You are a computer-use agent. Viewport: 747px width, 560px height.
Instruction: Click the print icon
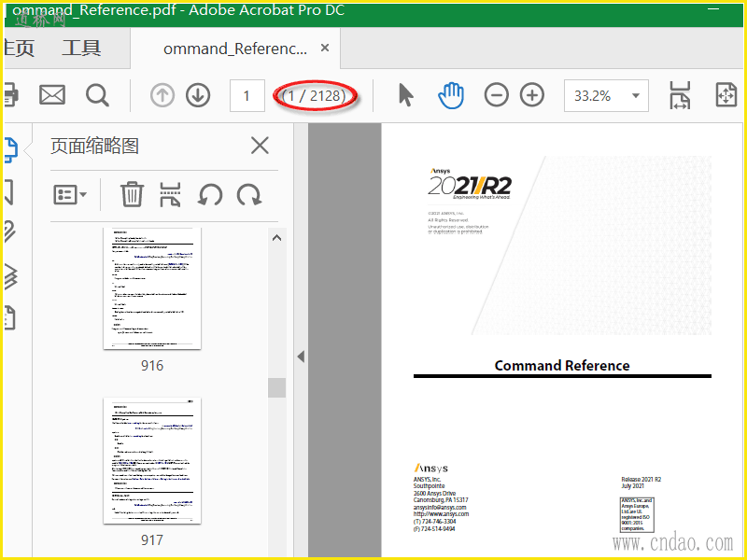[10, 95]
